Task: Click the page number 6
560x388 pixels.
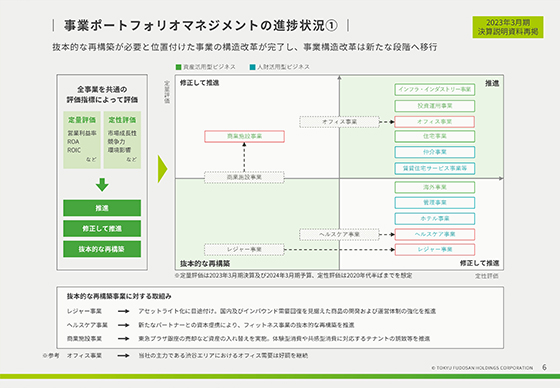Action: (544, 367)
